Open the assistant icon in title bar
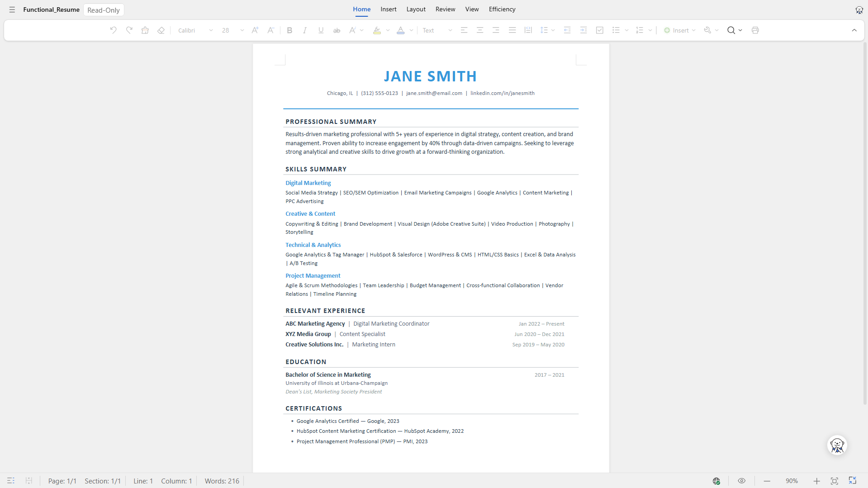The image size is (868, 488). (x=859, y=10)
